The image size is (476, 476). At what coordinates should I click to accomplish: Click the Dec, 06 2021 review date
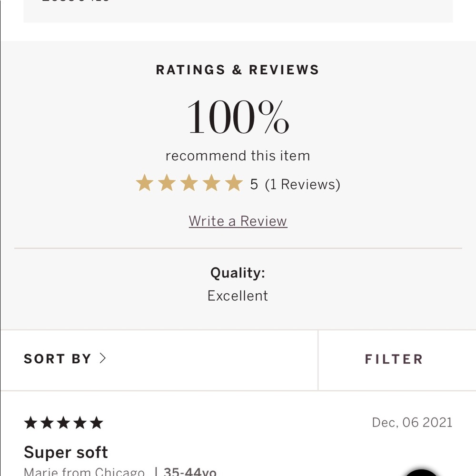click(x=412, y=423)
